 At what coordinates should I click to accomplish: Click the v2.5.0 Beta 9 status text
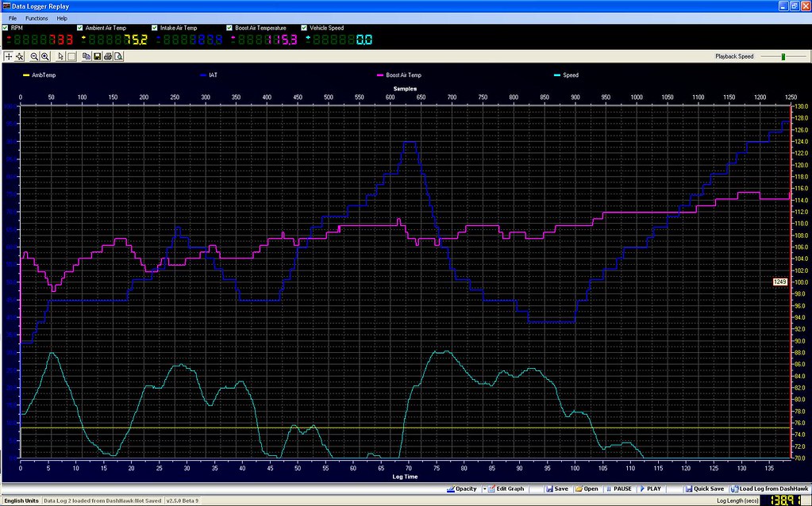click(x=183, y=500)
